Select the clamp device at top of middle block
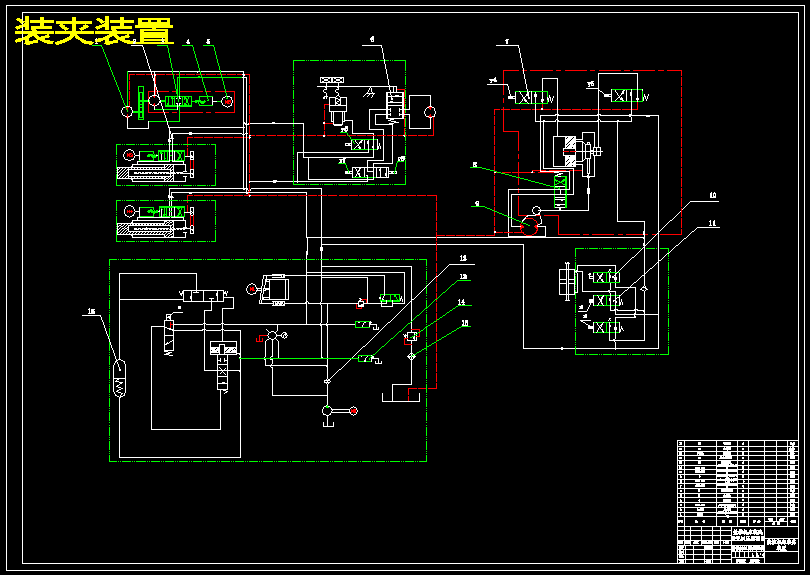This screenshot has height=575, width=810. [x=332, y=79]
